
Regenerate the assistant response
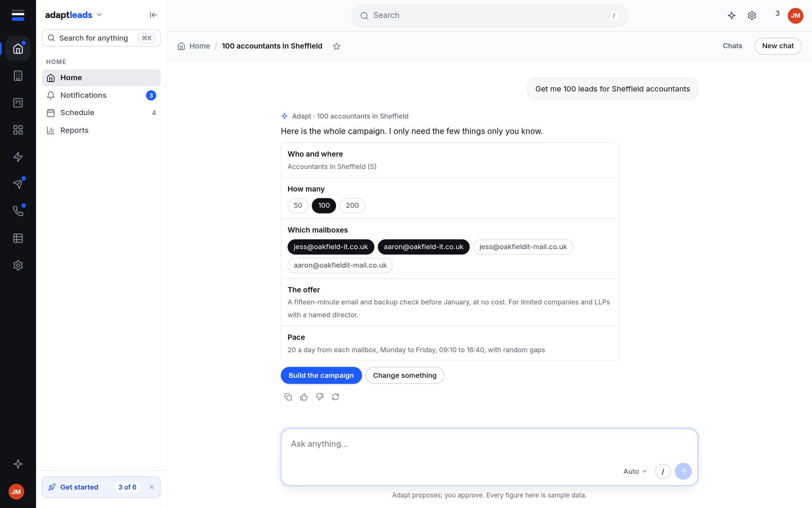tap(336, 397)
